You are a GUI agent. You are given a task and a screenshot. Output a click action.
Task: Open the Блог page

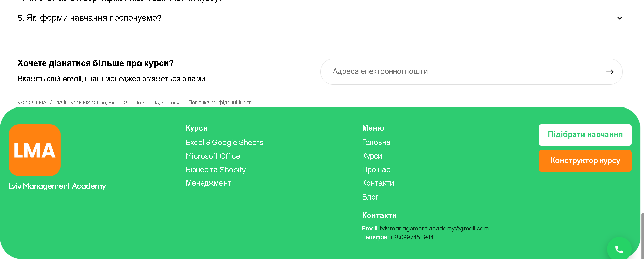coord(370,197)
